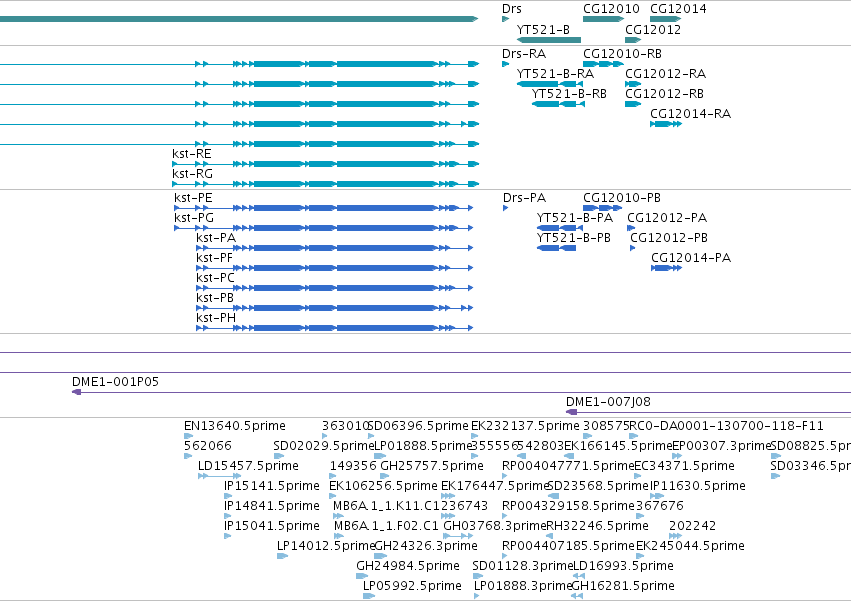
Task: Click the SD01128.3prime EST label
Action: (523, 566)
